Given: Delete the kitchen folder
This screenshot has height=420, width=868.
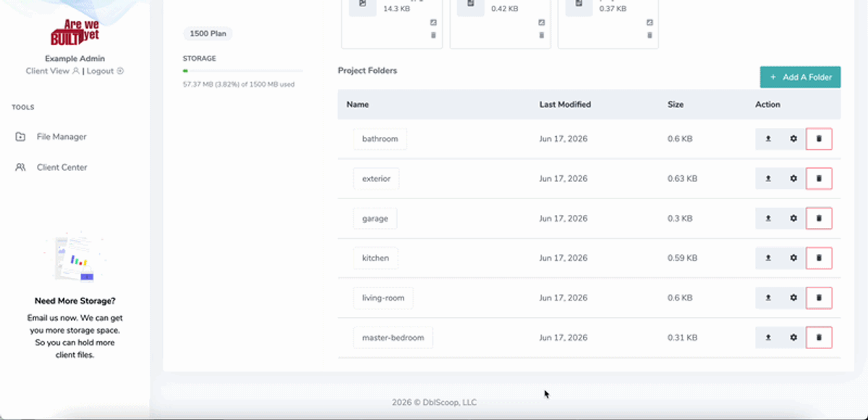Looking at the screenshot, I should point(819,258).
